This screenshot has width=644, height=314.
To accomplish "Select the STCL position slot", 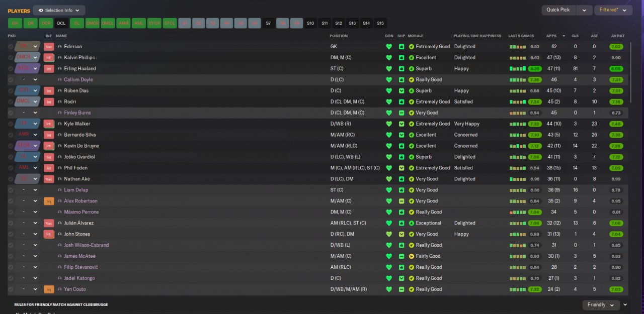I will tap(170, 23).
